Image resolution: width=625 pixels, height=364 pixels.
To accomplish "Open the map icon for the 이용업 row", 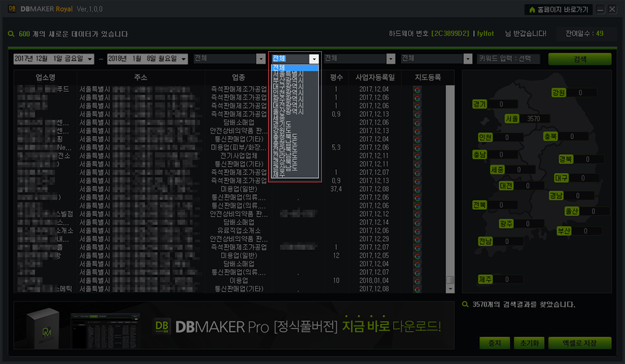I will click(x=417, y=281).
